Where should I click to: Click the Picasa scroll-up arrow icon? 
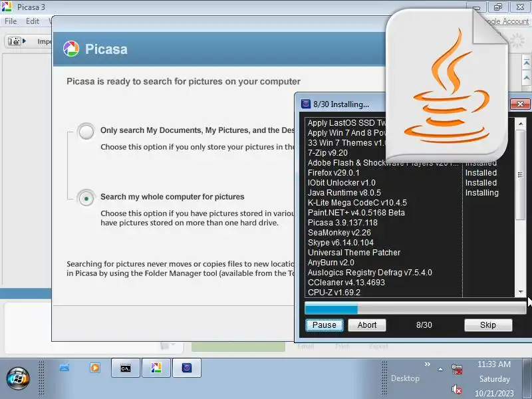[x=526, y=78]
